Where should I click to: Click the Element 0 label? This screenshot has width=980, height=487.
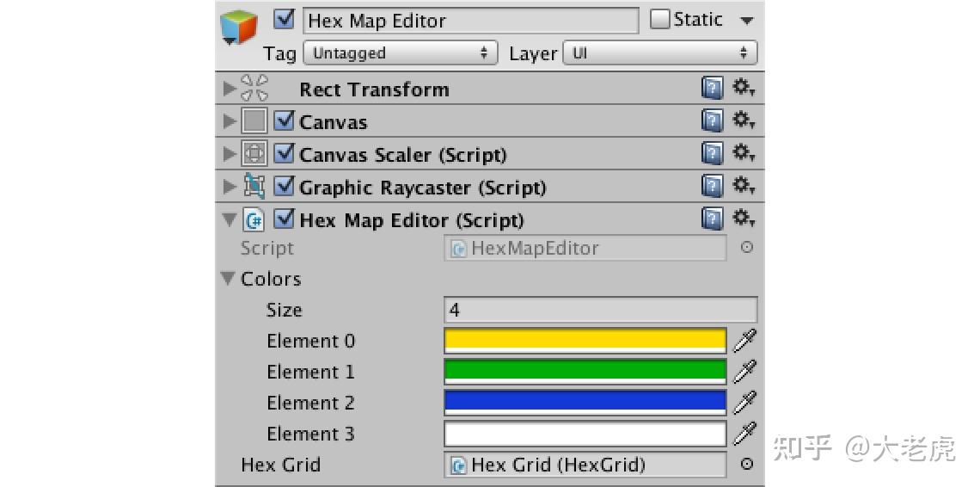[x=310, y=341]
